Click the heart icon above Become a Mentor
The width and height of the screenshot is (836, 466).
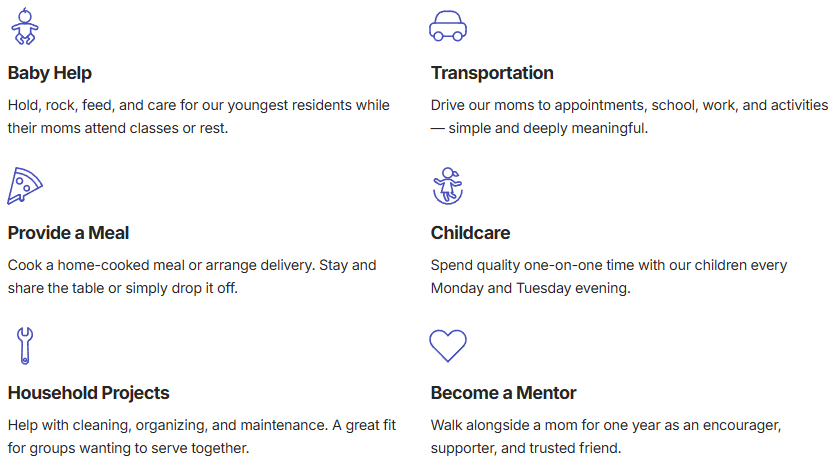[x=447, y=346]
